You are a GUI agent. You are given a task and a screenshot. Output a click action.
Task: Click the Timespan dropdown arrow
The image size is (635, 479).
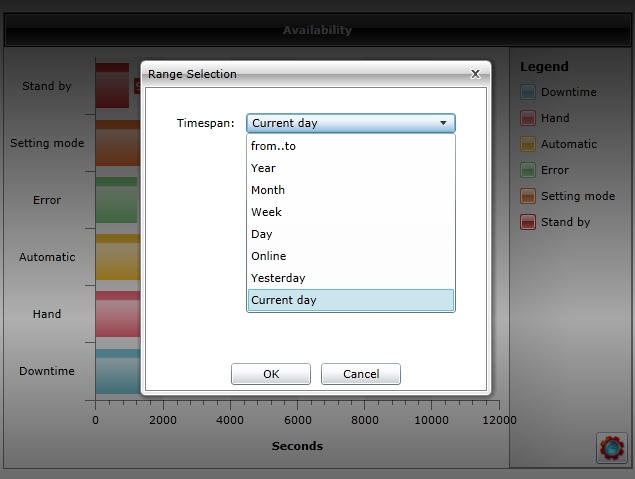(443, 123)
